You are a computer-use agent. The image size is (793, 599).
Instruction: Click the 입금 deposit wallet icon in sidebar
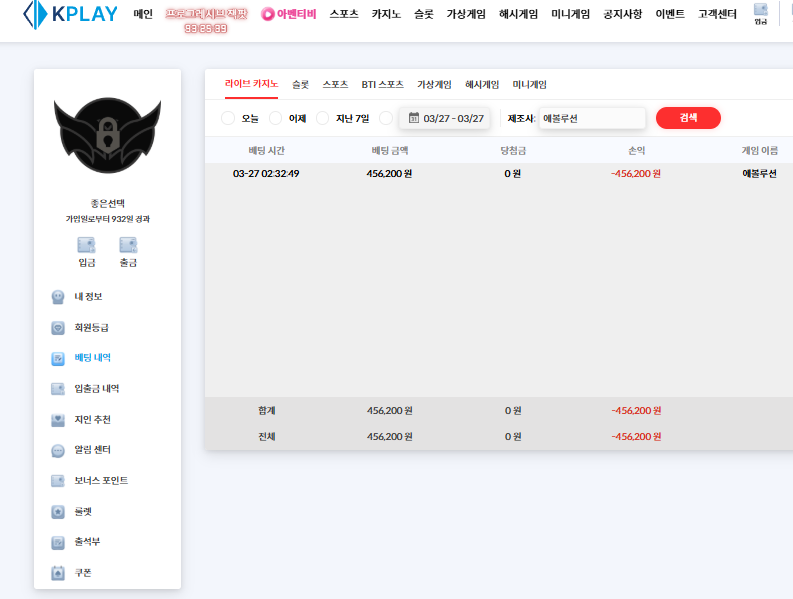[x=87, y=245]
